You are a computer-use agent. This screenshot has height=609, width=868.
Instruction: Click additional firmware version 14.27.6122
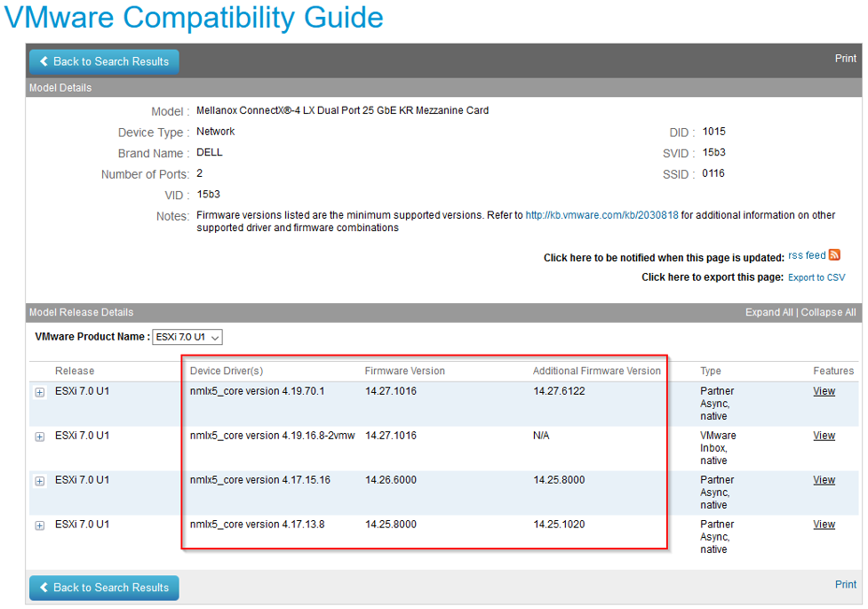pos(559,391)
